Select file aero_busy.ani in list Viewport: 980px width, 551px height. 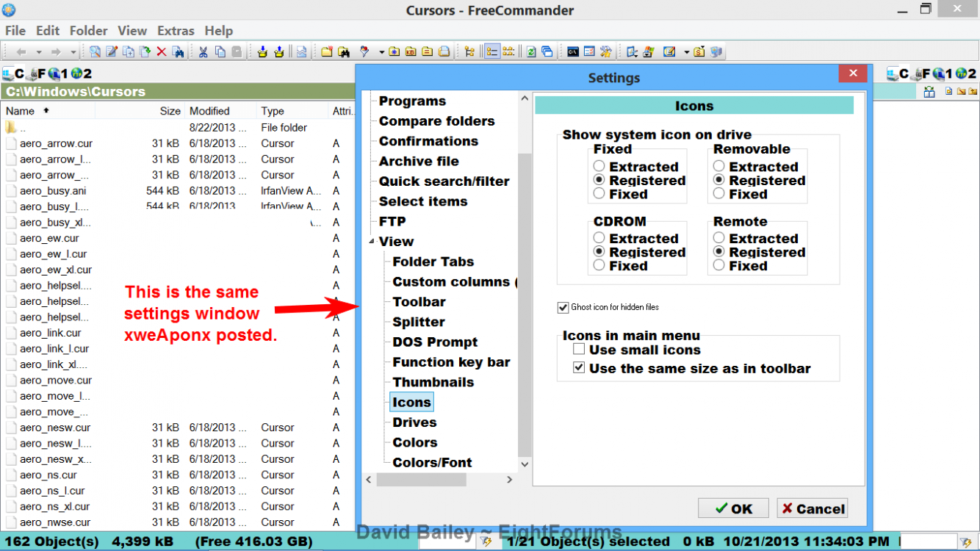pyautogui.click(x=53, y=191)
